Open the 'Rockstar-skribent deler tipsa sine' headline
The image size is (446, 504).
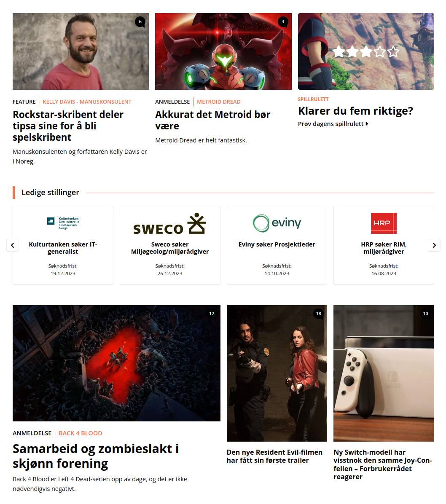pos(68,126)
